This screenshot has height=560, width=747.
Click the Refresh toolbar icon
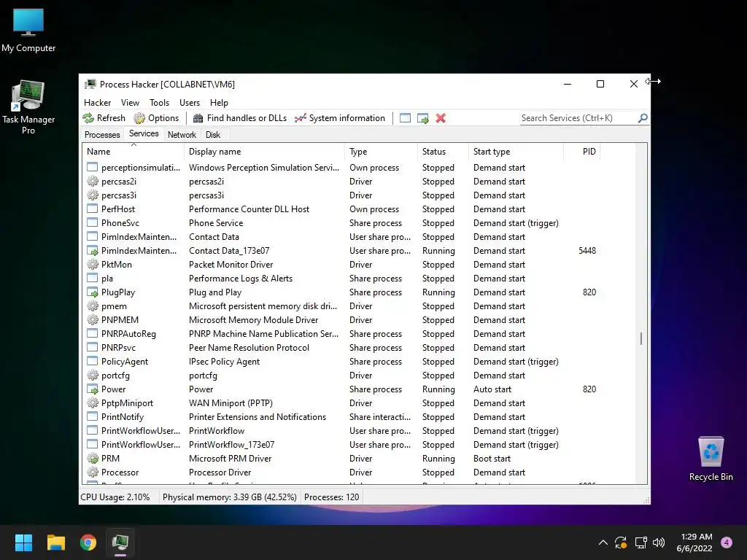tap(88, 118)
